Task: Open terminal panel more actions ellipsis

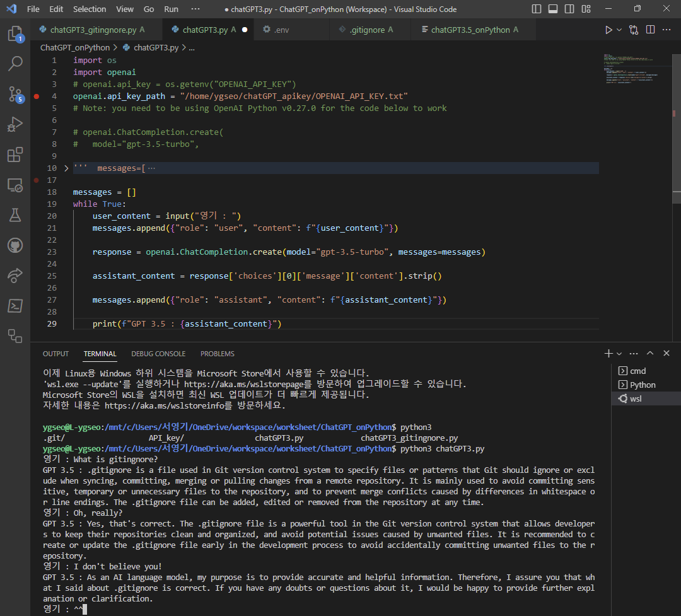Action: [634, 354]
